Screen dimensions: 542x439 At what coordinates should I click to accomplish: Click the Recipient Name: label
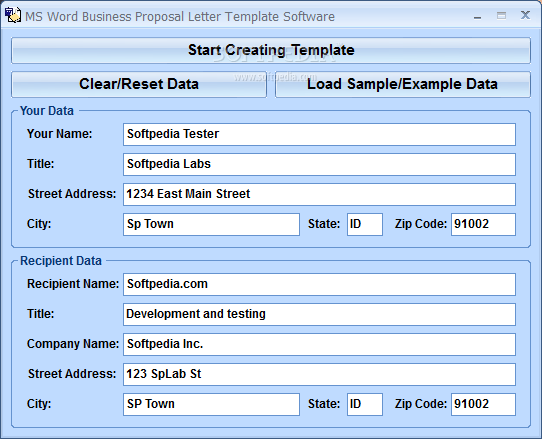73,284
